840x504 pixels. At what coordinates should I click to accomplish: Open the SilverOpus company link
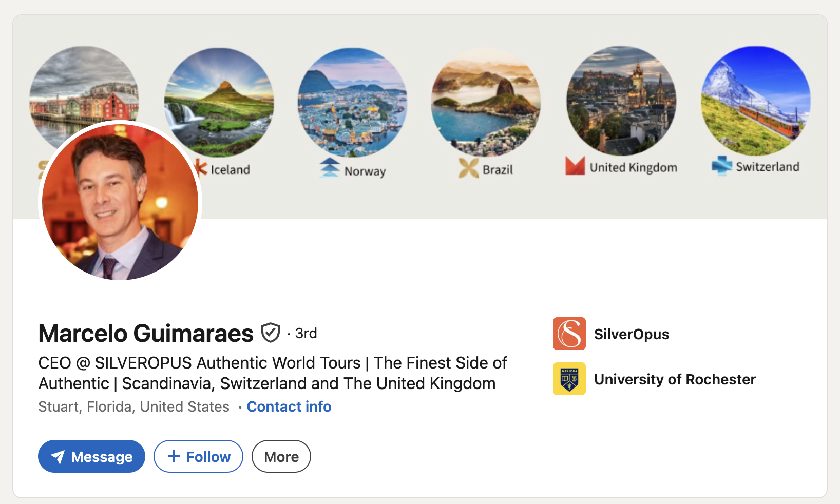pos(631,334)
